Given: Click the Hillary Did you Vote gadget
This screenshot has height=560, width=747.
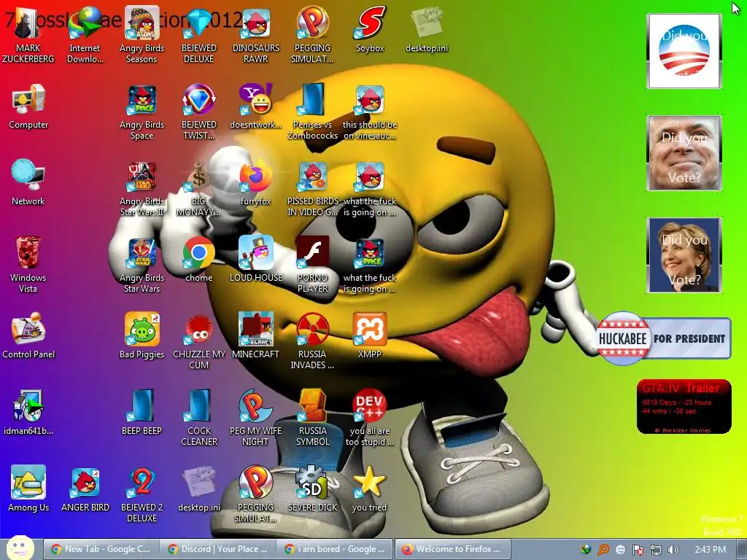Looking at the screenshot, I should [684, 255].
